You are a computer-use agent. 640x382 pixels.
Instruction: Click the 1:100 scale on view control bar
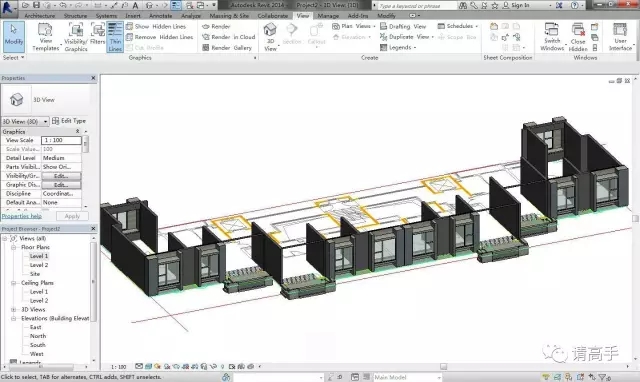[118, 367]
